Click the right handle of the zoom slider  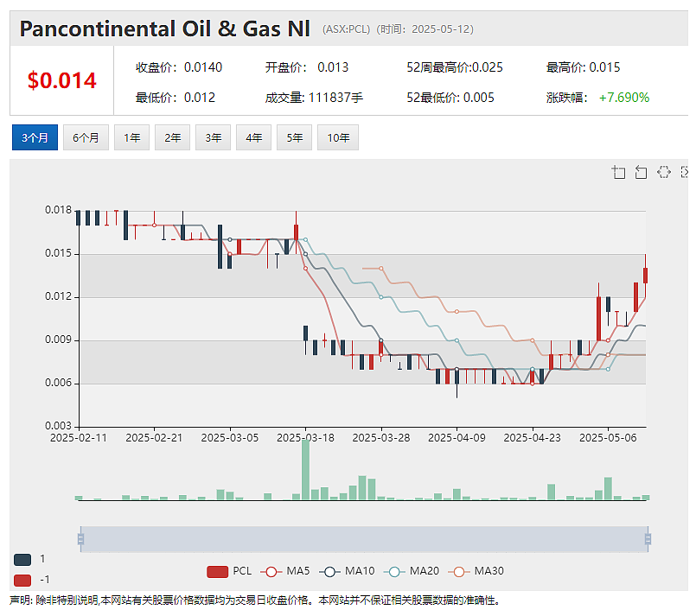click(648, 539)
